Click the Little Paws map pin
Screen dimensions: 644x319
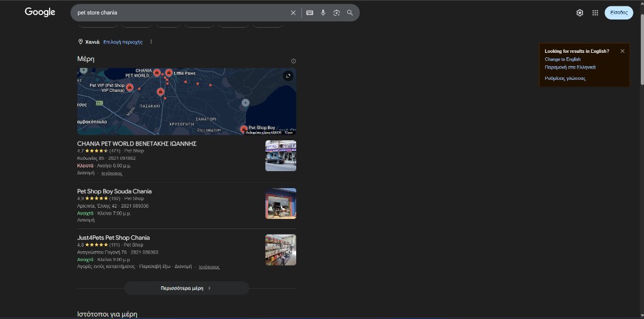click(169, 73)
